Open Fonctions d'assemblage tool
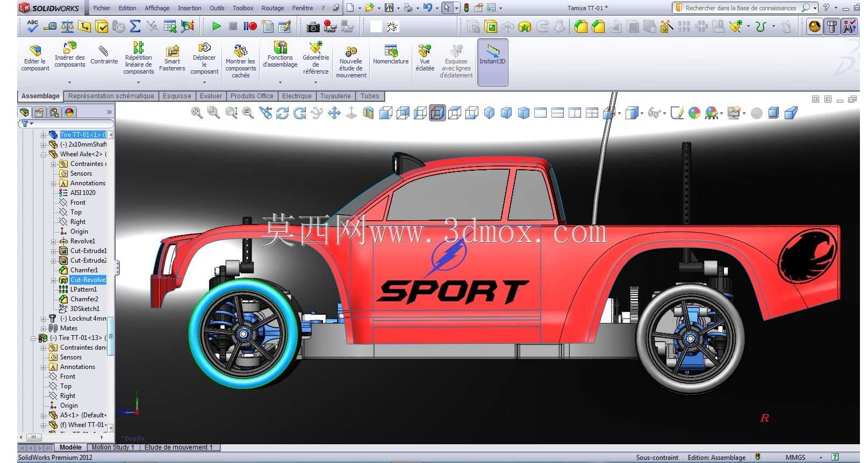The height and width of the screenshot is (463, 868). [x=280, y=55]
